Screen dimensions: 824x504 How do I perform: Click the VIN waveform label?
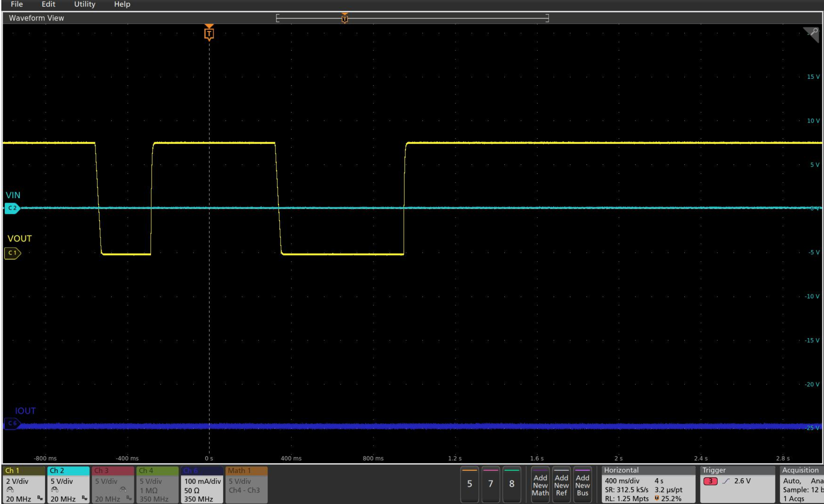(13, 195)
